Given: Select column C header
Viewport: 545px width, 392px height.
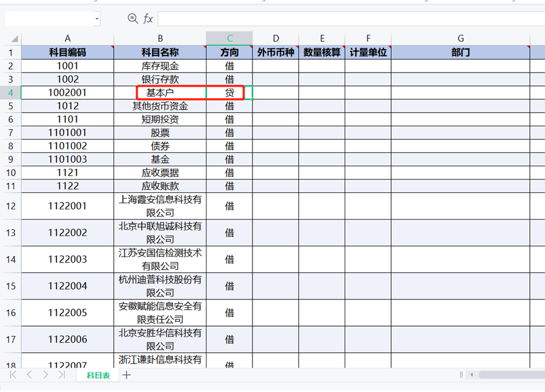Looking at the screenshot, I should coord(230,38).
